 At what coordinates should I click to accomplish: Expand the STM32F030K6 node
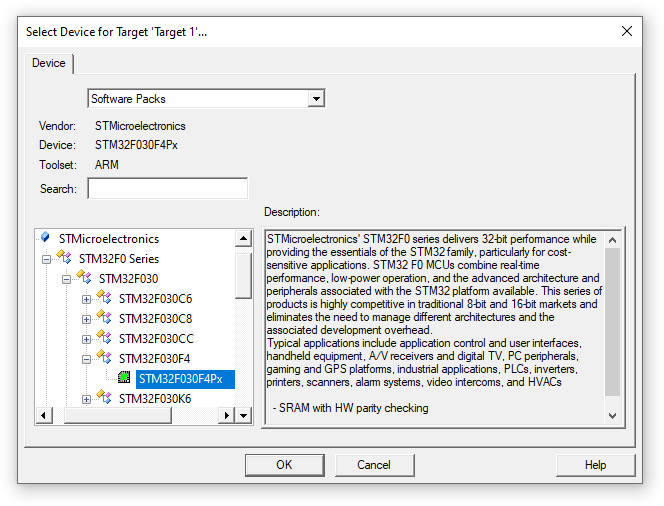86,399
